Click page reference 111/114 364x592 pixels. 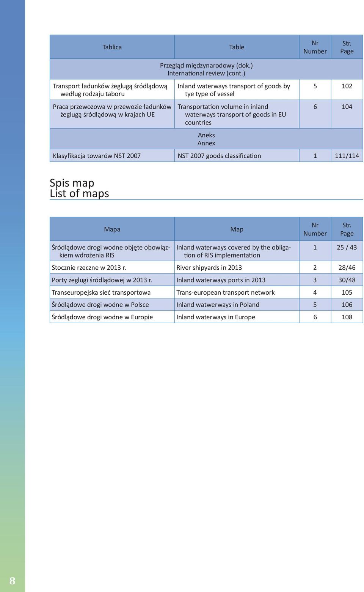click(347, 155)
